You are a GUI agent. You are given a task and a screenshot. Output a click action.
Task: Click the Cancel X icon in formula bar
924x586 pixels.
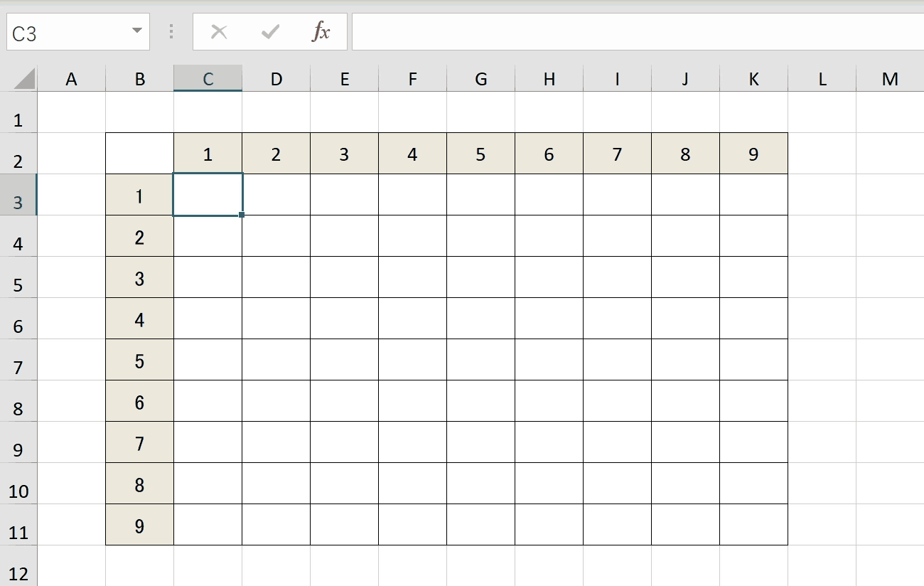pos(219,32)
